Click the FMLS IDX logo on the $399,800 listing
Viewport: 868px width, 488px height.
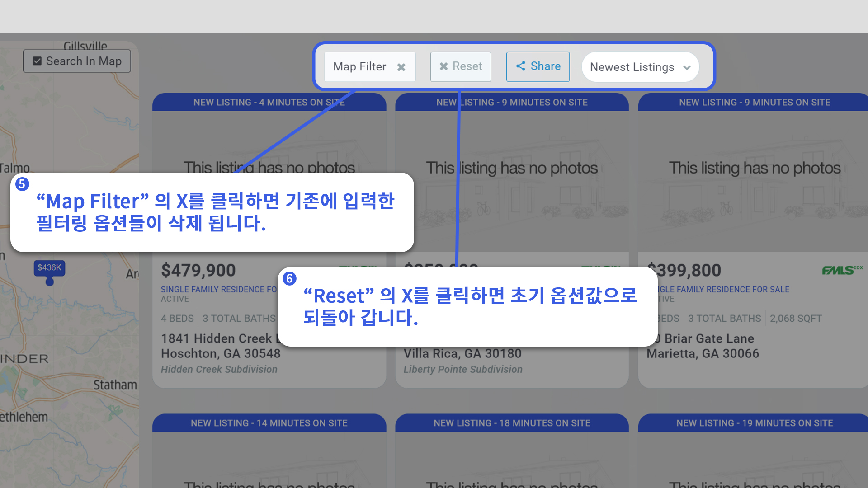(841, 270)
